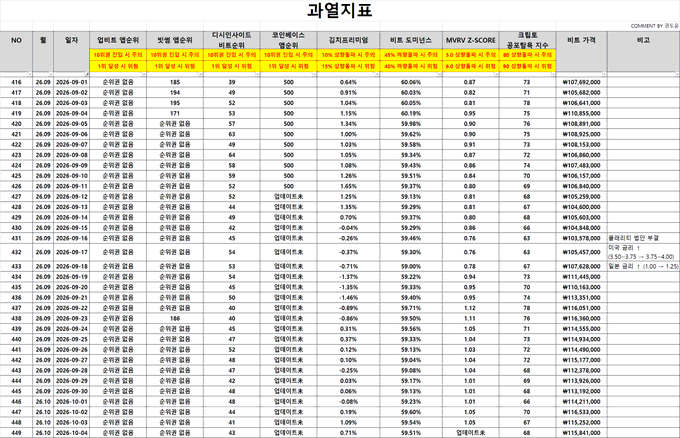Select the yellow 90 상향돌파 시 위험 cell
The height and width of the screenshot is (438, 680).
click(527, 66)
